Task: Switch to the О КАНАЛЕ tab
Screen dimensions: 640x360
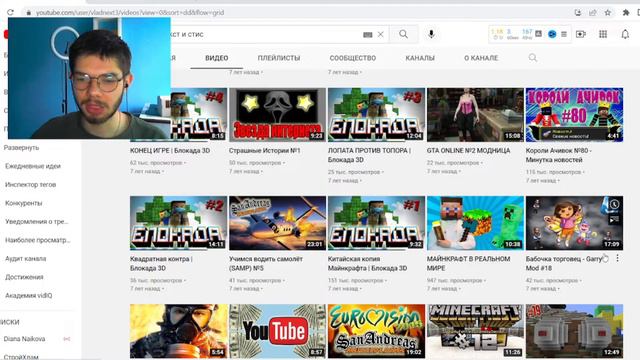Action: (x=481, y=58)
